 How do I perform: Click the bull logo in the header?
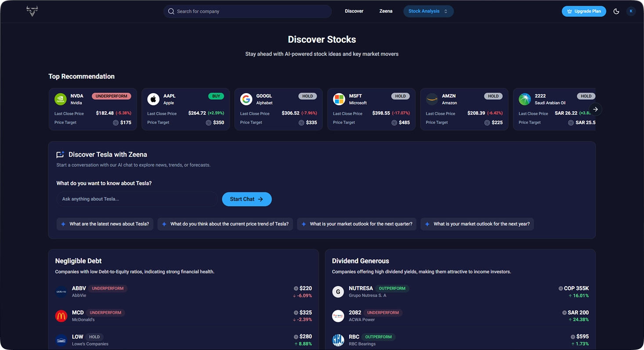pyautogui.click(x=32, y=11)
